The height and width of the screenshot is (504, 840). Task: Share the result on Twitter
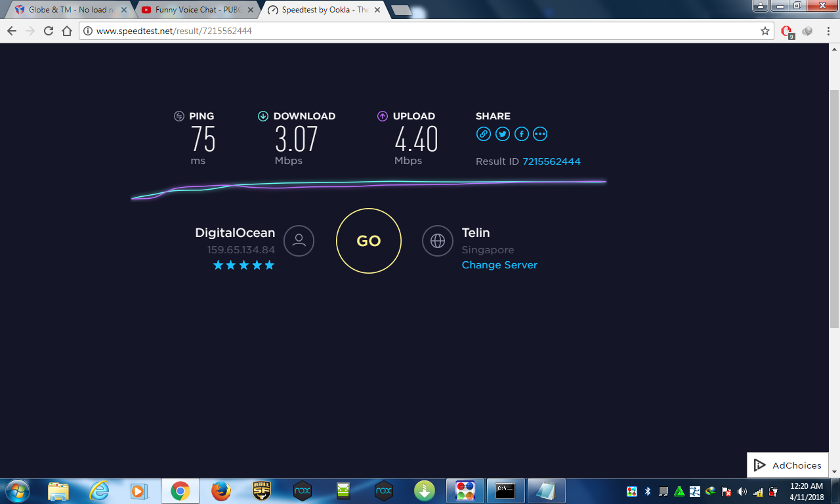point(502,134)
